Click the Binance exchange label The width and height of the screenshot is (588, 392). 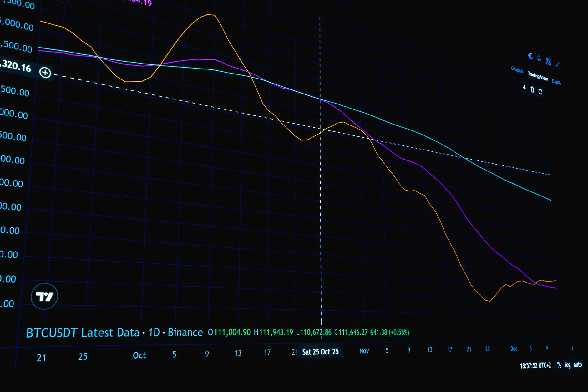(x=185, y=333)
